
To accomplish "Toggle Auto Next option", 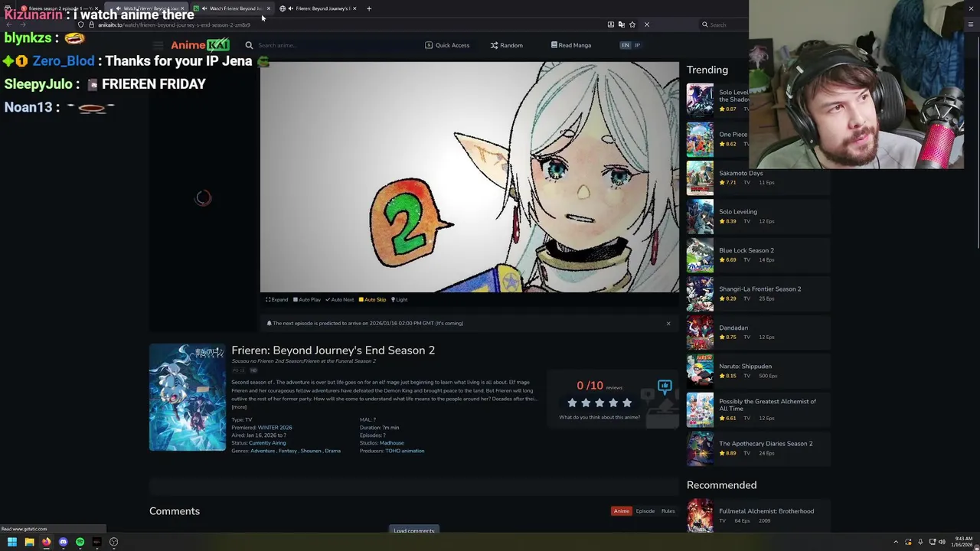I will pyautogui.click(x=340, y=299).
